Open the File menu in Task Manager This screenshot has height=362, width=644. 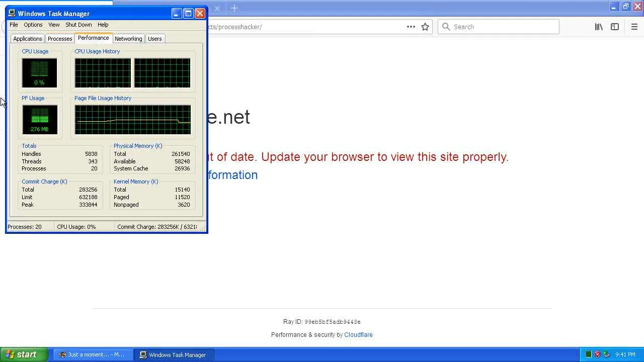click(14, 25)
